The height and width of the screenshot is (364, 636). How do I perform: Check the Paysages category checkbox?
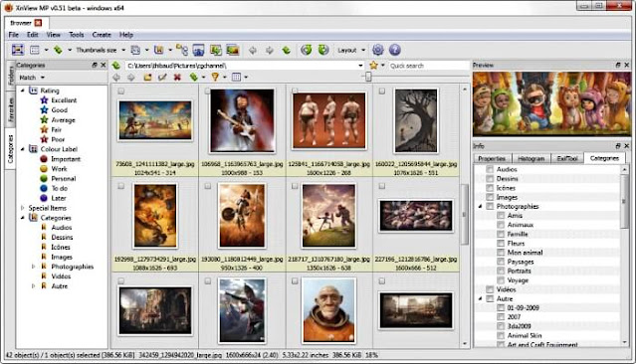[501, 262]
